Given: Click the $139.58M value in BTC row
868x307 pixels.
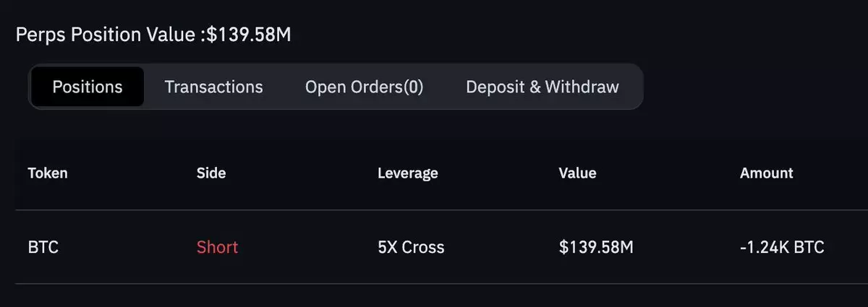Looking at the screenshot, I should [x=596, y=248].
